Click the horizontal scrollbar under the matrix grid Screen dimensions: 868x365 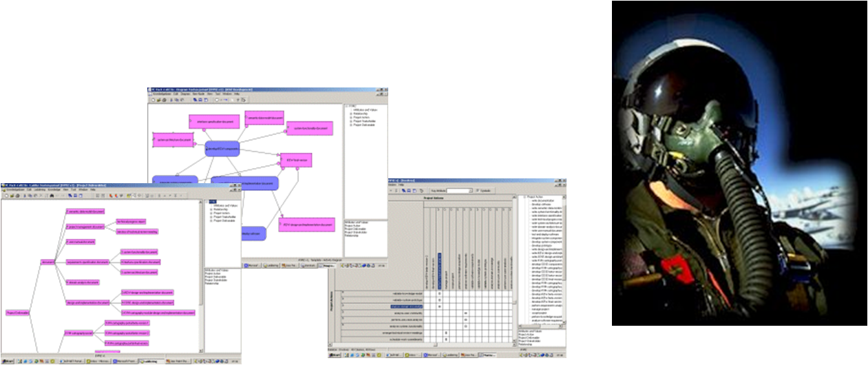(421, 344)
